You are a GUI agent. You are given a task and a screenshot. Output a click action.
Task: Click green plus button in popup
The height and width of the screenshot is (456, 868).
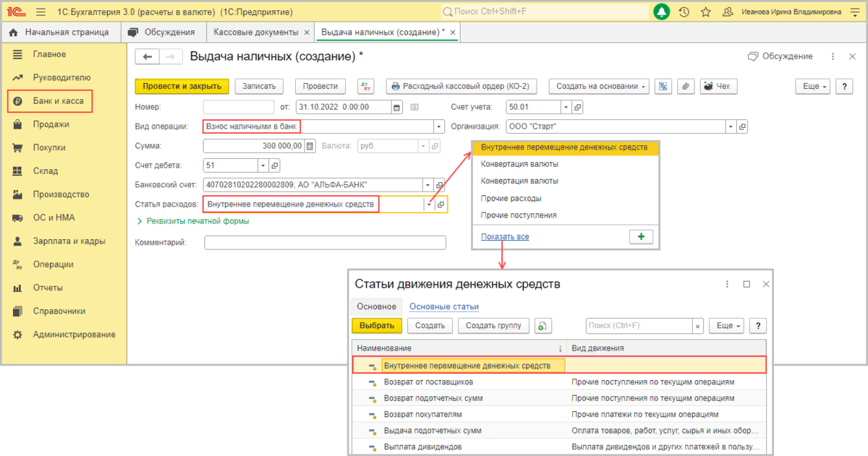click(x=641, y=236)
